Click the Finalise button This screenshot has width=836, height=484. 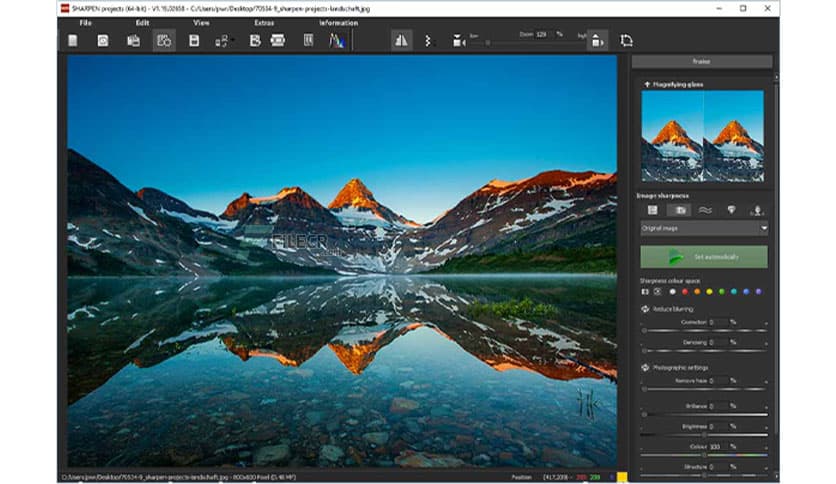(702, 62)
